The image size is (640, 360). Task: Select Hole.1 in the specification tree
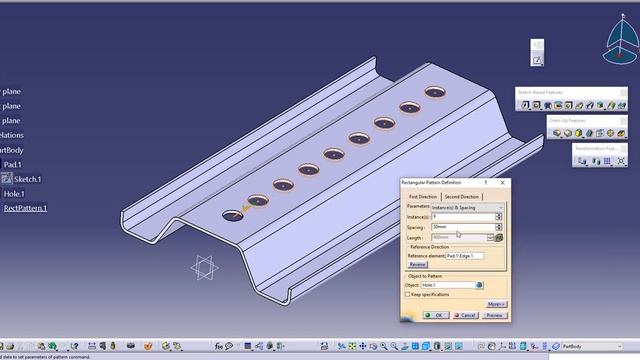(14, 194)
